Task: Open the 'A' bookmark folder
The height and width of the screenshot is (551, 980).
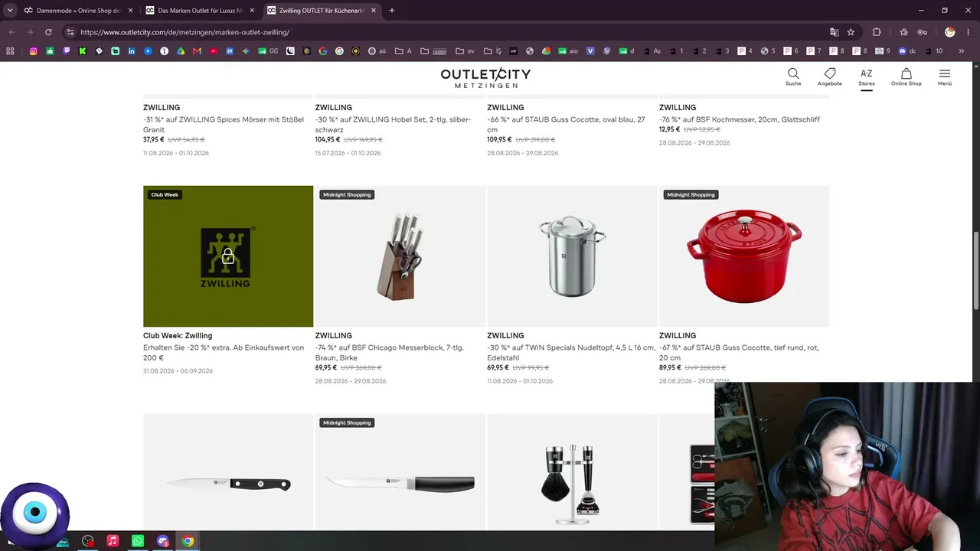Action: (403, 51)
